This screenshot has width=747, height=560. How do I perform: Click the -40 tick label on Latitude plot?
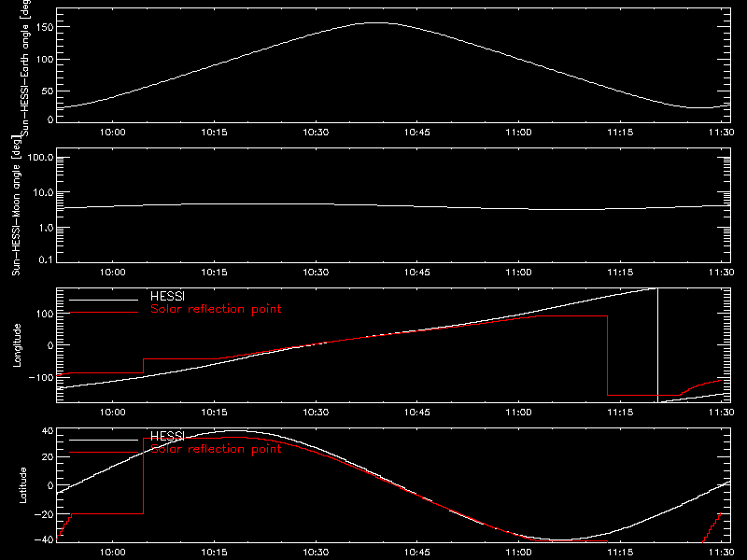click(44, 540)
